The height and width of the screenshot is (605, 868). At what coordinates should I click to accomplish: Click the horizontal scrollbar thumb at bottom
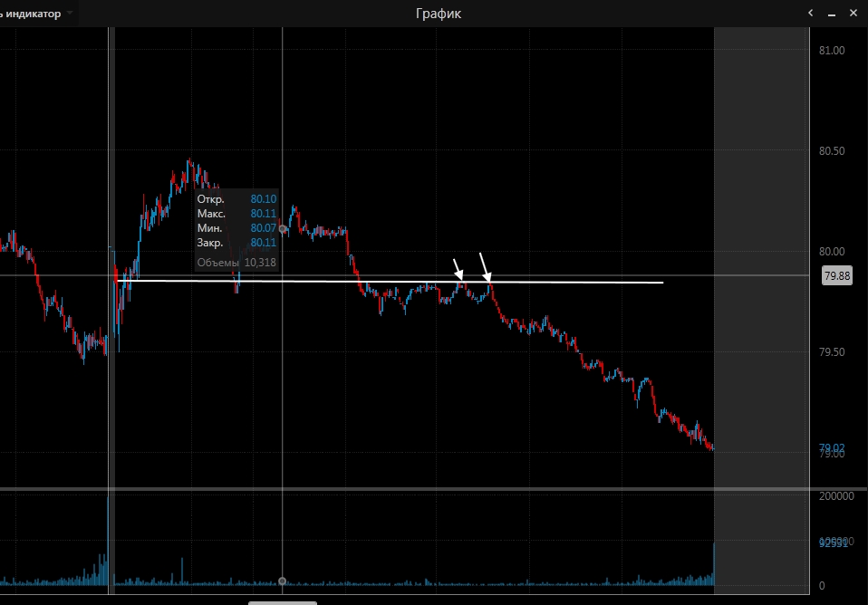(x=283, y=601)
